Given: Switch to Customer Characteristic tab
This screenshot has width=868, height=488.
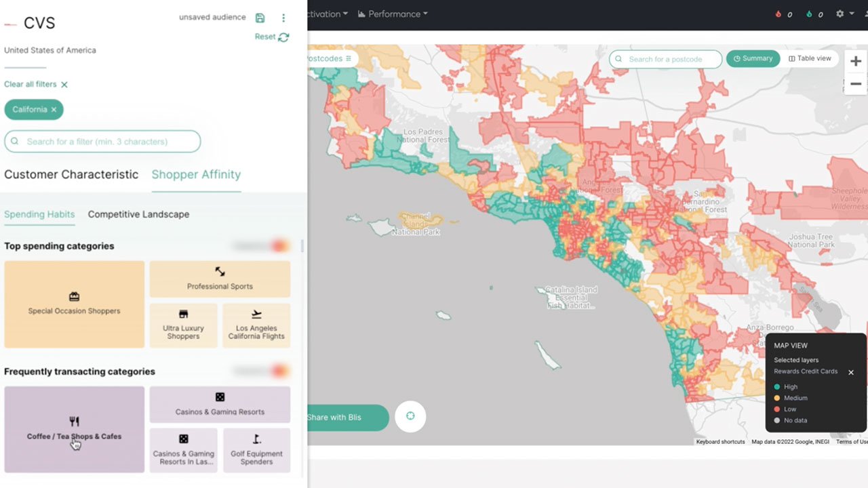Looking at the screenshot, I should [71, 174].
